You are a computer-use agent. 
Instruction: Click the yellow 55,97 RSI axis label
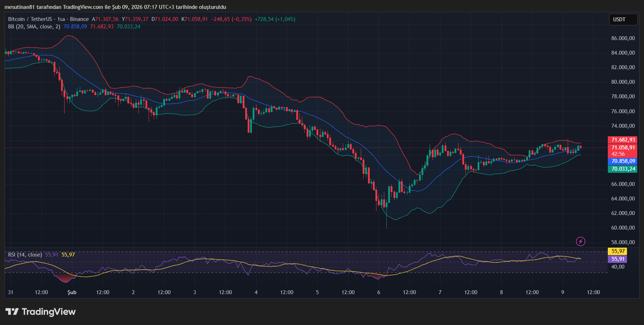(618, 251)
